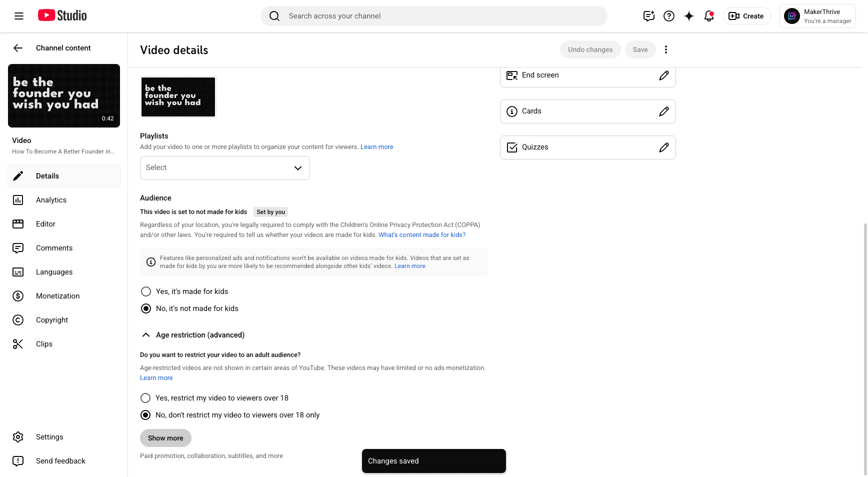Click the MakerThrive account avatar
The width and height of the screenshot is (868, 477).
(792, 16)
